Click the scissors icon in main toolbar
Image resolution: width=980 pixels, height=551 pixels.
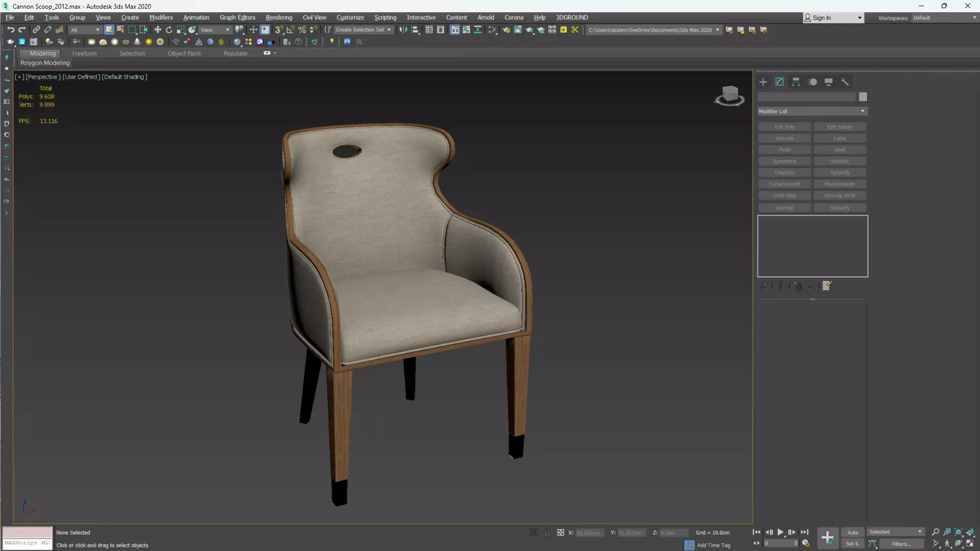click(575, 30)
